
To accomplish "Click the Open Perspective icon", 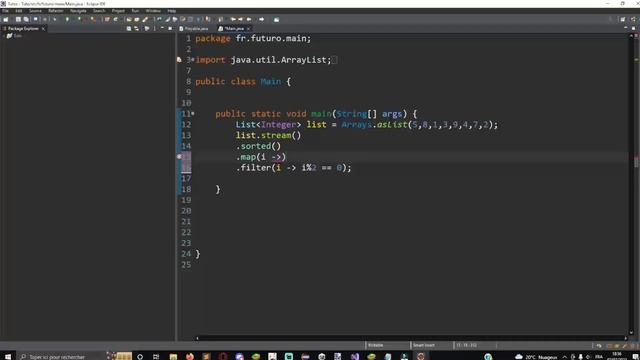I will pos(623,19).
